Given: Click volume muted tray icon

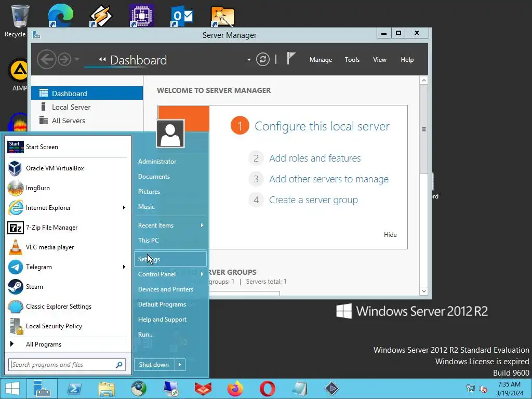Looking at the screenshot, I should (x=483, y=389).
